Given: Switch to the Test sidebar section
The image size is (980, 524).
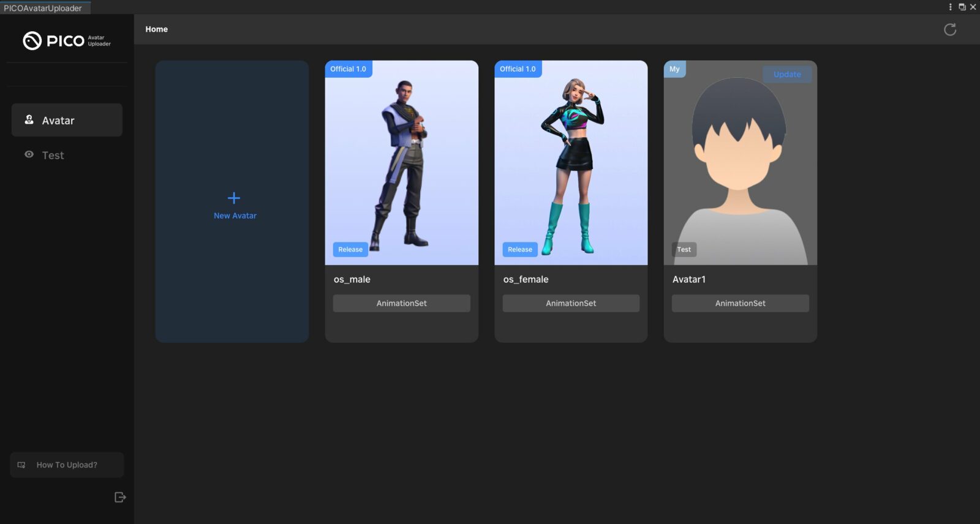Looking at the screenshot, I should coord(53,155).
